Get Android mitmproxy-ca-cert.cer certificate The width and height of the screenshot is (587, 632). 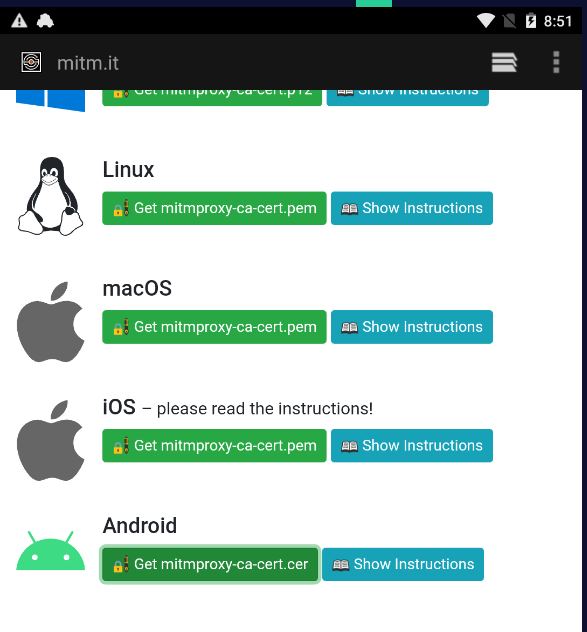pyautogui.click(x=210, y=564)
